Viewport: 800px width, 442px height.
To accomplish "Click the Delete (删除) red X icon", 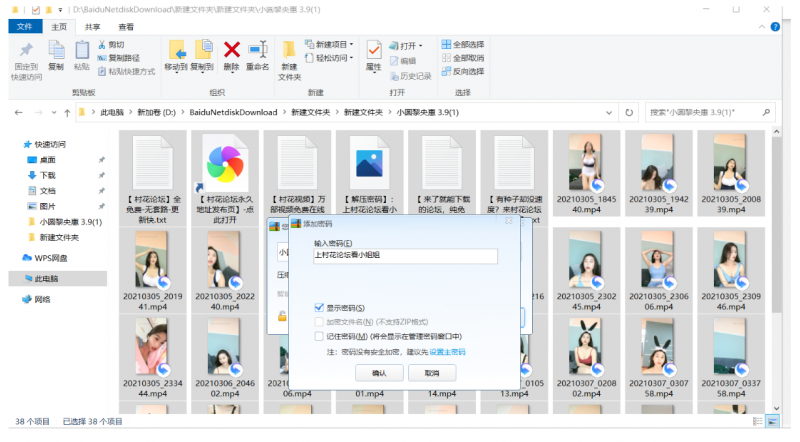I will coord(231,50).
